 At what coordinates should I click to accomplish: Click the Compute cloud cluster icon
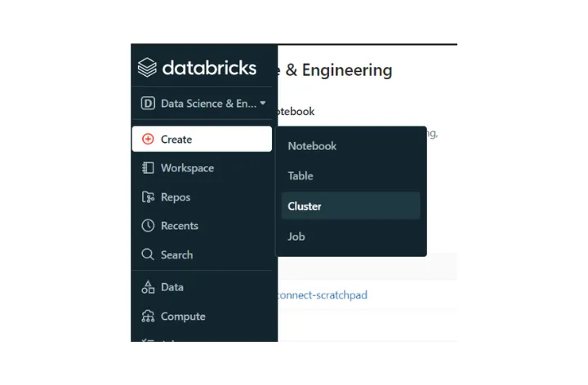(x=148, y=316)
